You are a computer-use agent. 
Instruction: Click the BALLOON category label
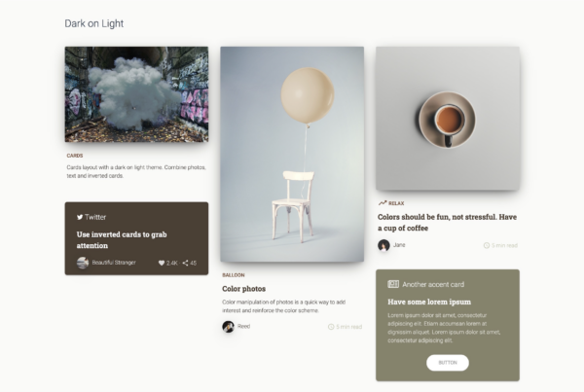(x=234, y=275)
